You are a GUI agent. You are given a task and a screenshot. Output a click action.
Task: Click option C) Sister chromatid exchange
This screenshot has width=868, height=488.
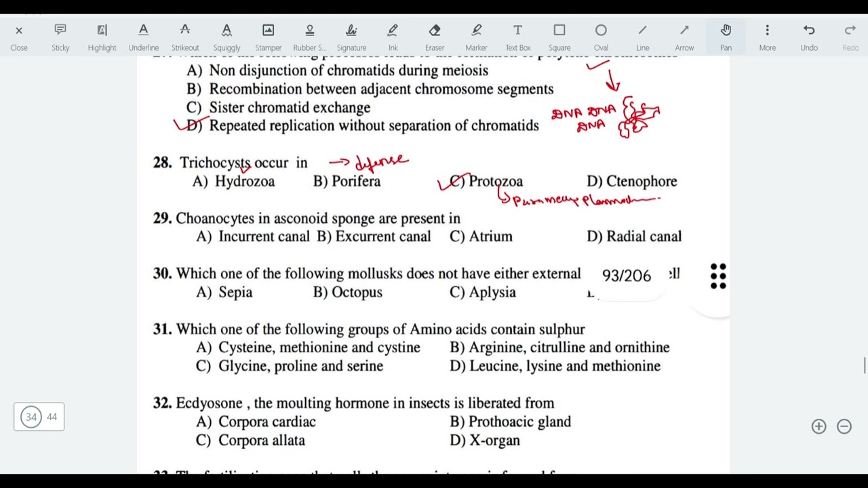pos(278,107)
